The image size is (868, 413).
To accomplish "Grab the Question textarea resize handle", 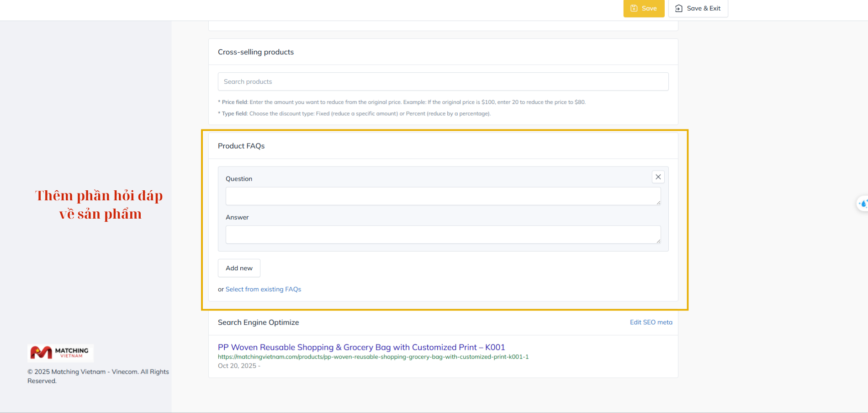I will click(658, 202).
